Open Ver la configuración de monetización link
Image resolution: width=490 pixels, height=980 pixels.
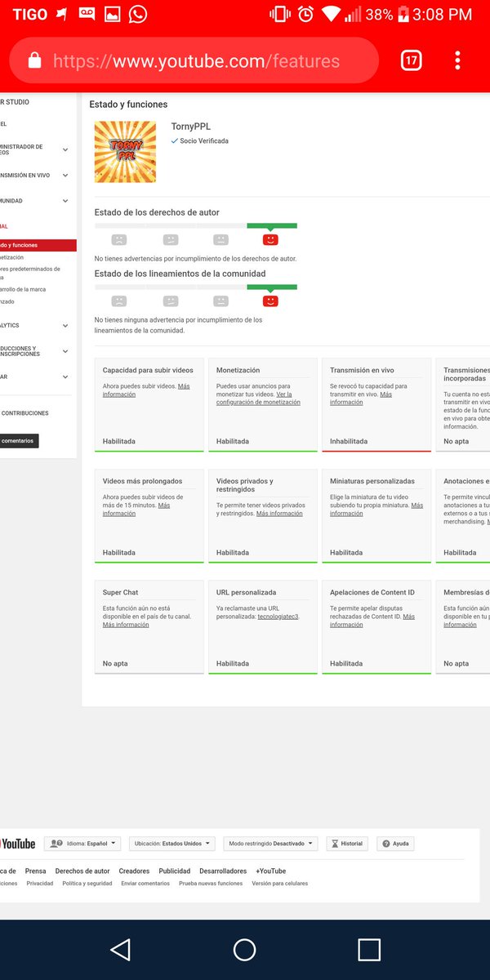pyautogui.click(x=258, y=399)
